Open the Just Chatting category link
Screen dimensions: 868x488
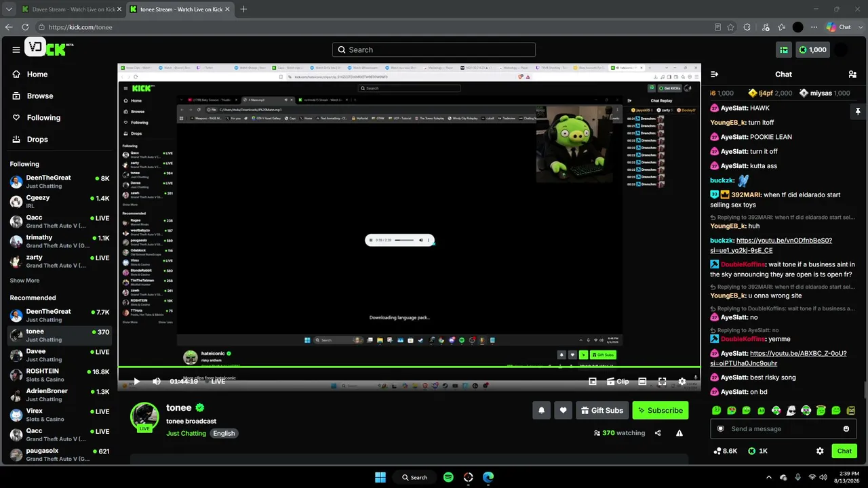pyautogui.click(x=186, y=433)
